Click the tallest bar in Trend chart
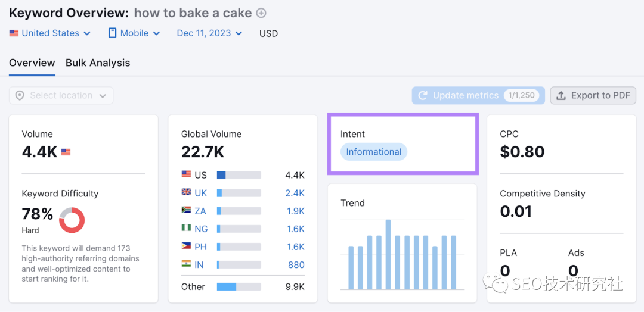 pyautogui.click(x=388, y=254)
